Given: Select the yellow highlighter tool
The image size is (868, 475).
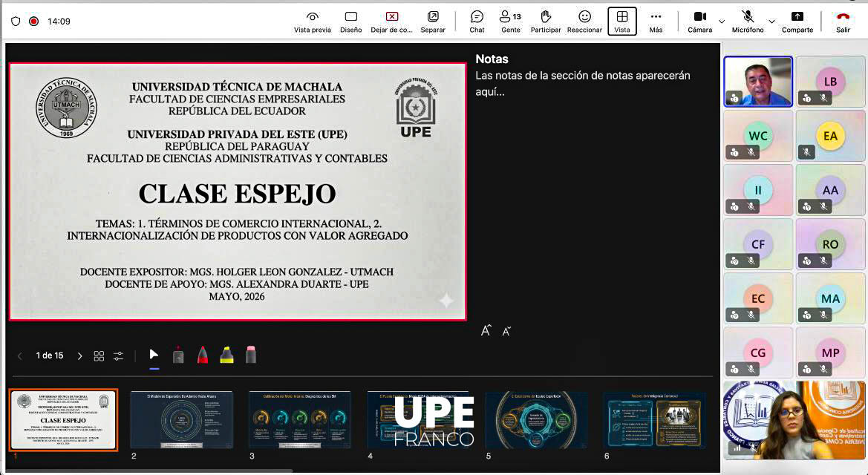Looking at the screenshot, I should pyautogui.click(x=227, y=355).
